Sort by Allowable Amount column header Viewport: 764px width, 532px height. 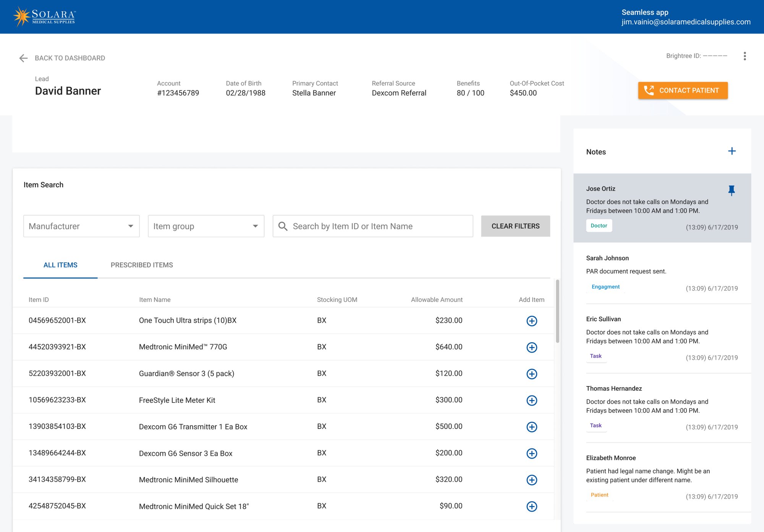click(x=437, y=300)
